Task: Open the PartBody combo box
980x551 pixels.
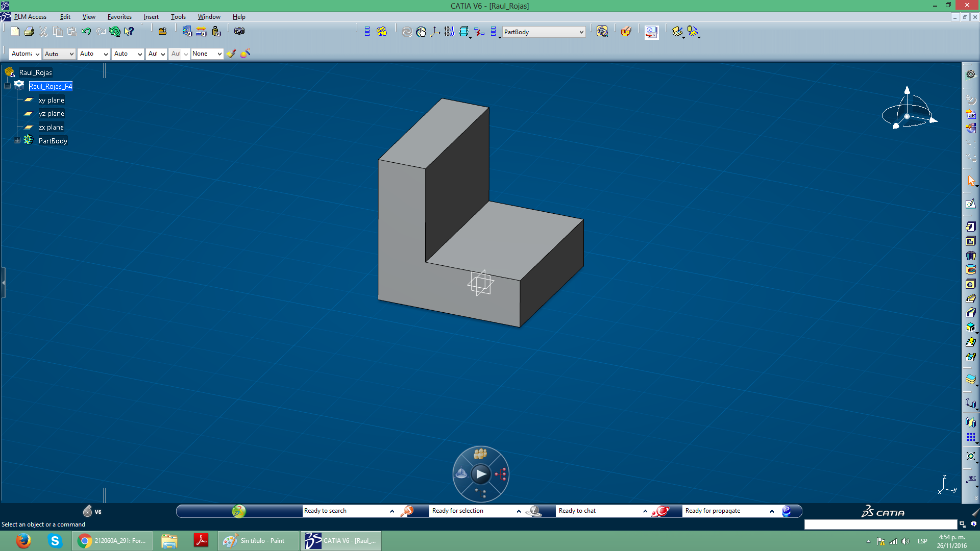Action: [x=544, y=32]
